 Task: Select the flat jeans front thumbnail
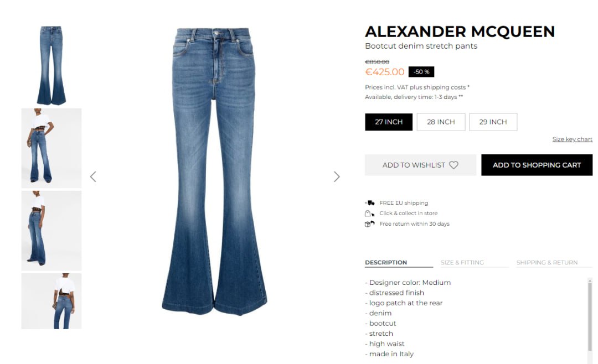pos(51,65)
